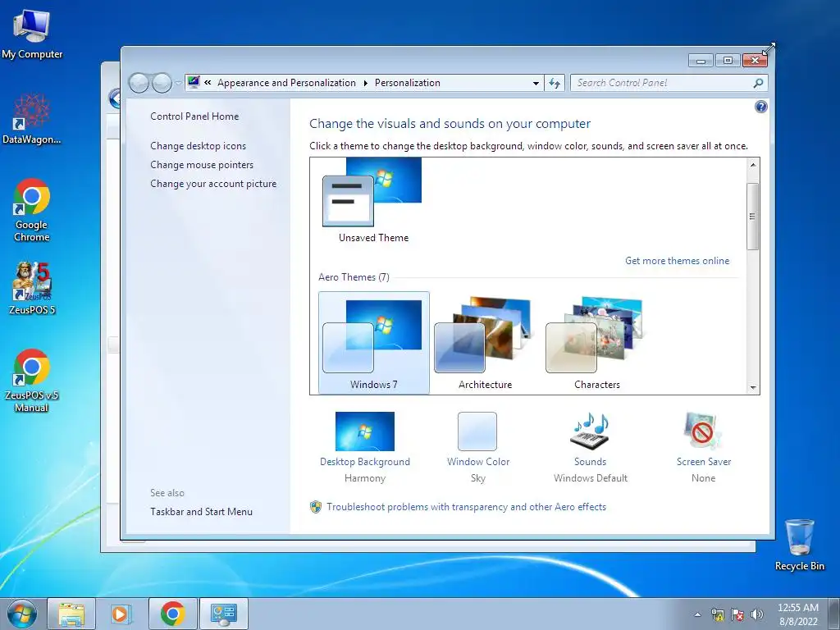This screenshot has width=840, height=630.
Task: Open the Sounds icon
Action: (590, 431)
